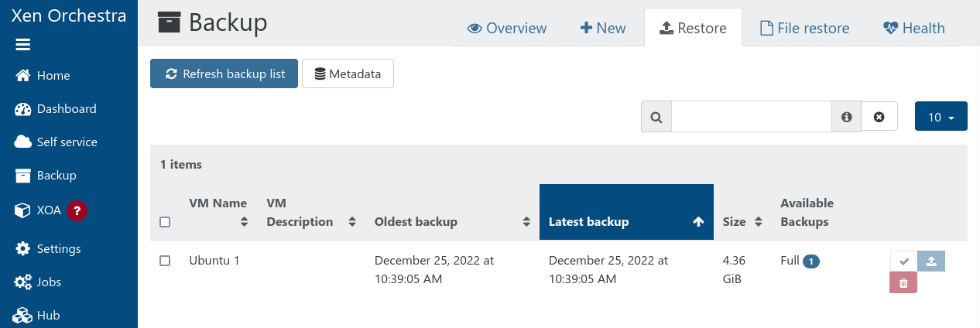Click the red XOA question mark badge
Image resolution: width=980 pixels, height=328 pixels.
click(x=77, y=210)
